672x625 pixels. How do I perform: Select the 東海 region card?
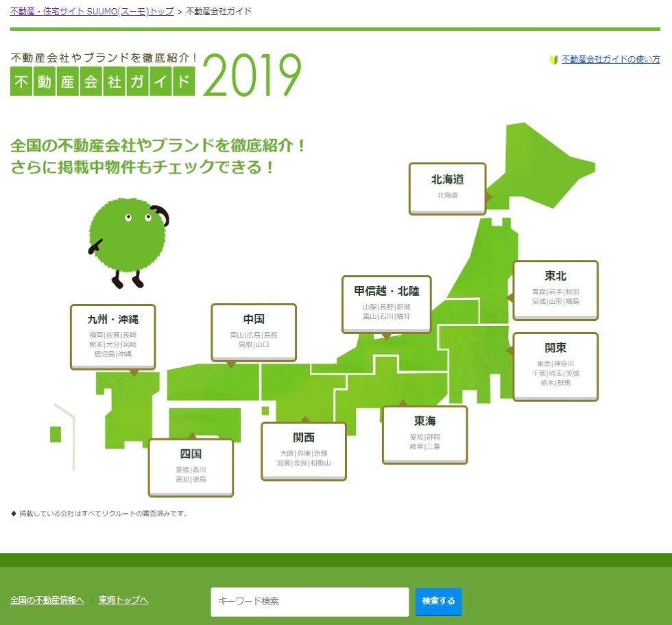pos(424,435)
